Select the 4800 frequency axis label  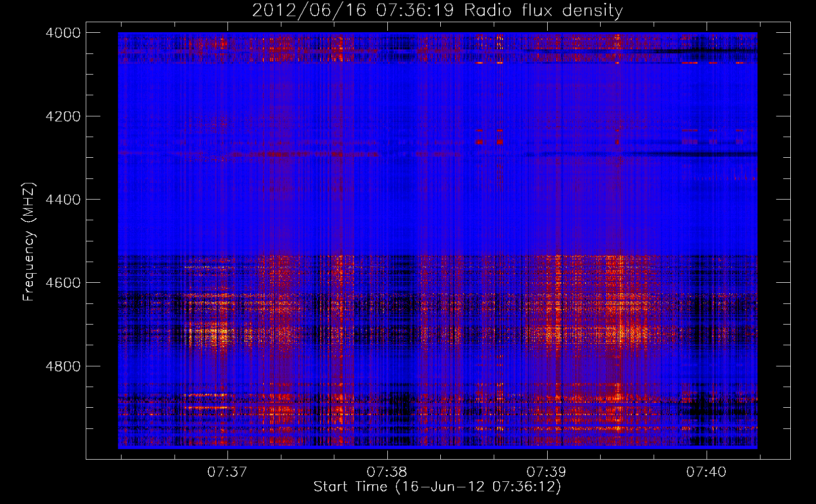point(63,366)
